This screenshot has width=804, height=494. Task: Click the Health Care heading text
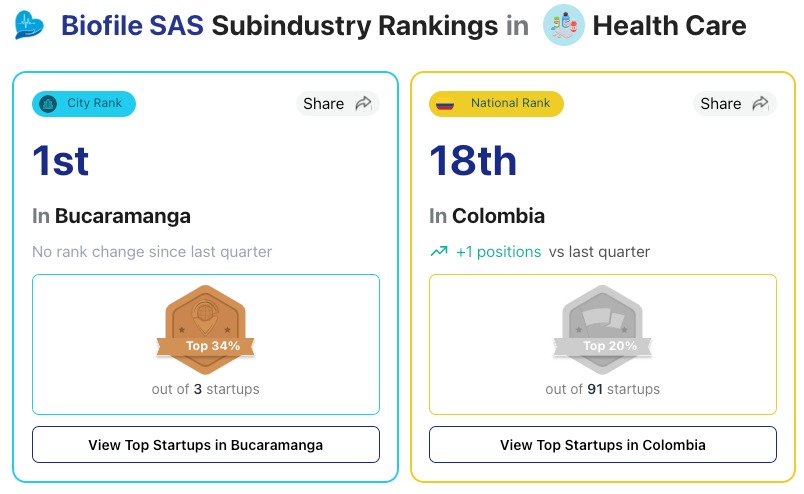click(669, 25)
